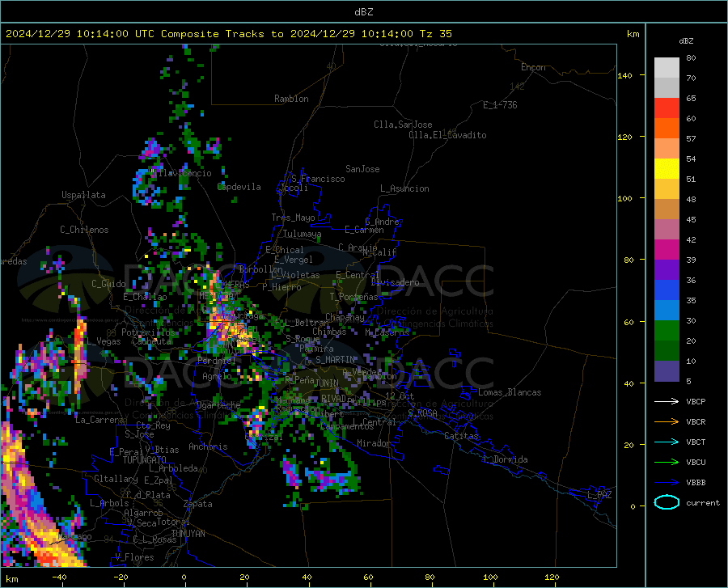Click the dark green 20 dBZ swatch

pos(667,351)
